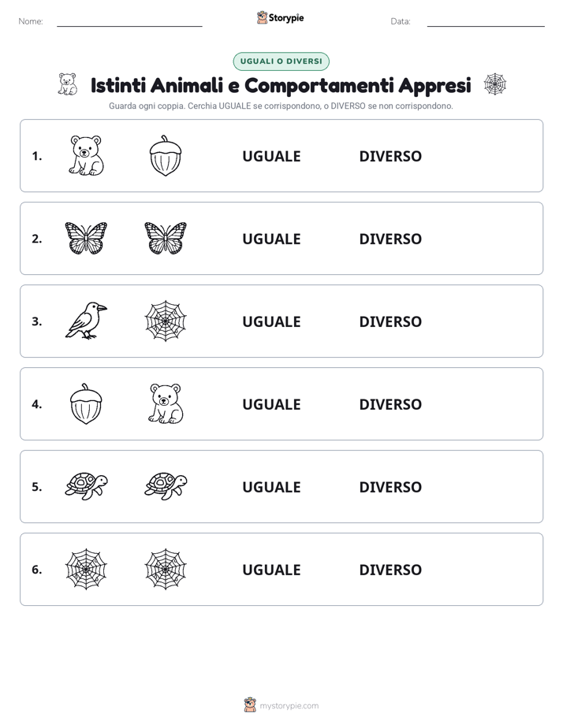Choose UGUALE for pair number 2
The height and width of the screenshot is (728, 563).
tap(271, 239)
